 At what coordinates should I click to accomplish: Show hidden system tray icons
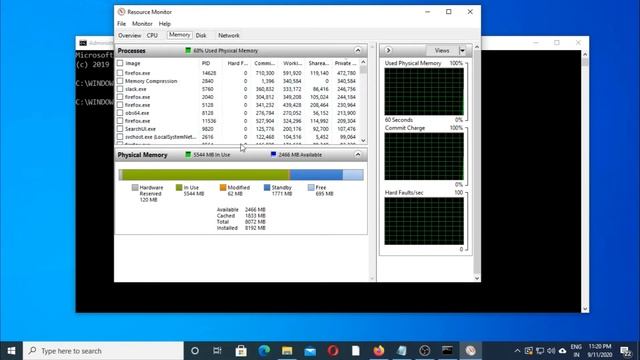coord(517,351)
